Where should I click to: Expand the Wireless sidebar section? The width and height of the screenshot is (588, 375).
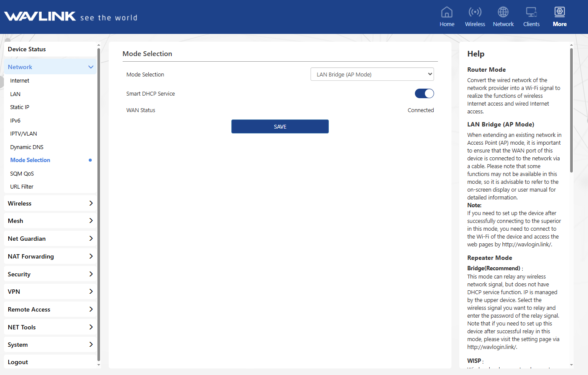pyautogui.click(x=50, y=203)
